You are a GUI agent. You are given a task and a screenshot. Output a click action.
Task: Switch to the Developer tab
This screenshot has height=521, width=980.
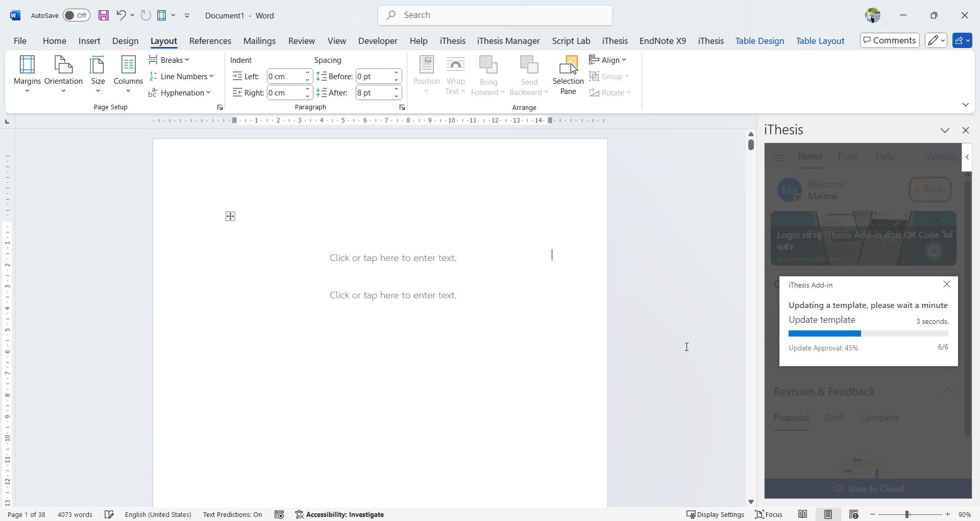coord(378,41)
